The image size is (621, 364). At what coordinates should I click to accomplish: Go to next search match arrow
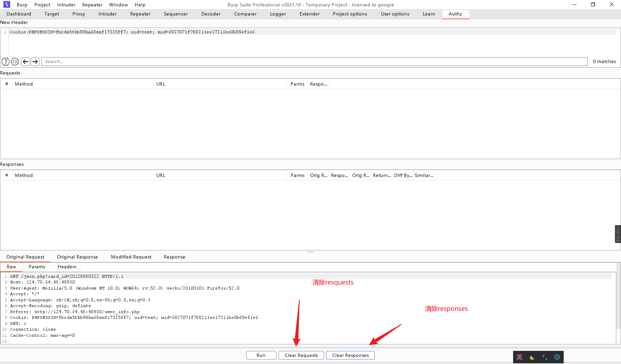pos(35,62)
